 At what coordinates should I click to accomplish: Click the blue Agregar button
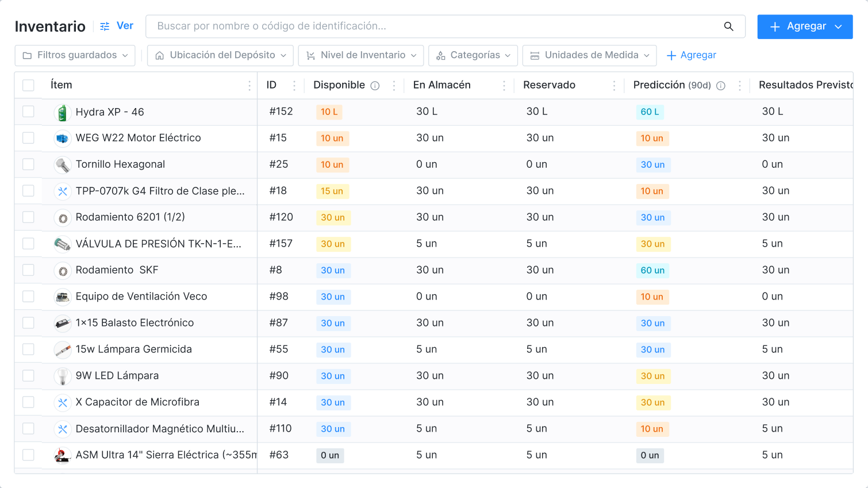click(x=804, y=26)
